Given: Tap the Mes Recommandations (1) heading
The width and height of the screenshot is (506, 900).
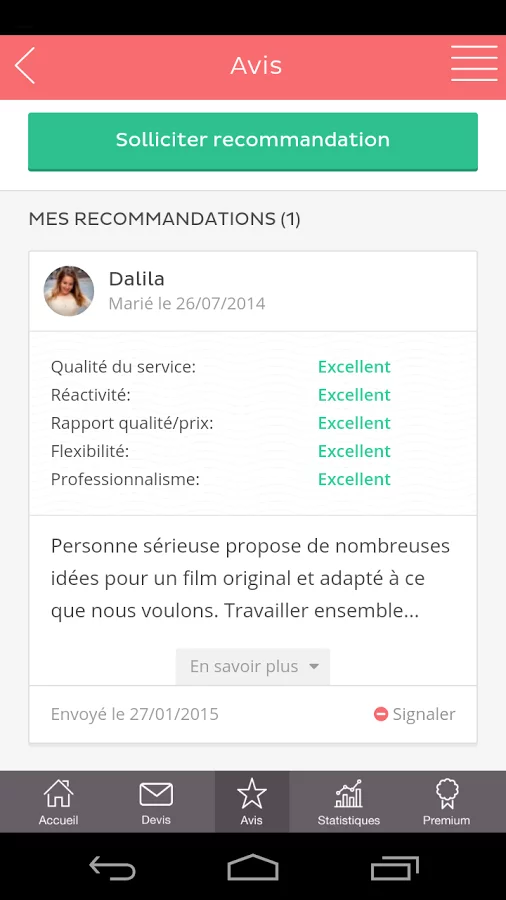Looking at the screenshot, I should point(165,219).
